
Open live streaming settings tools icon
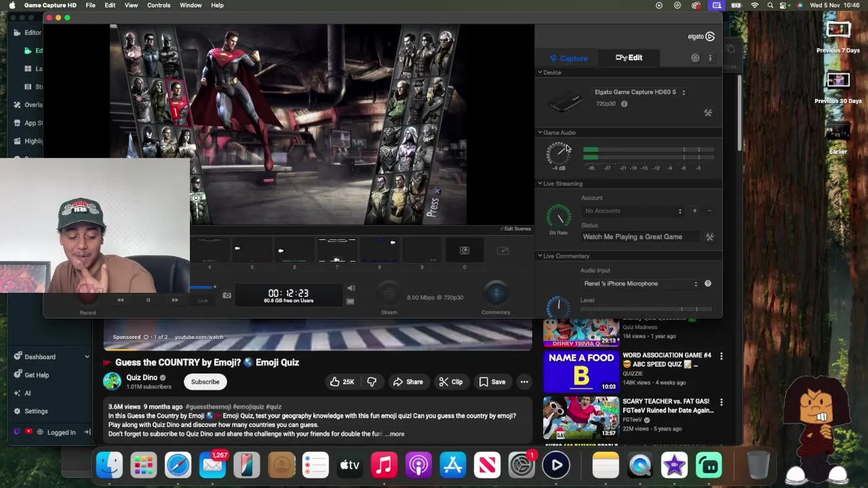709,237
